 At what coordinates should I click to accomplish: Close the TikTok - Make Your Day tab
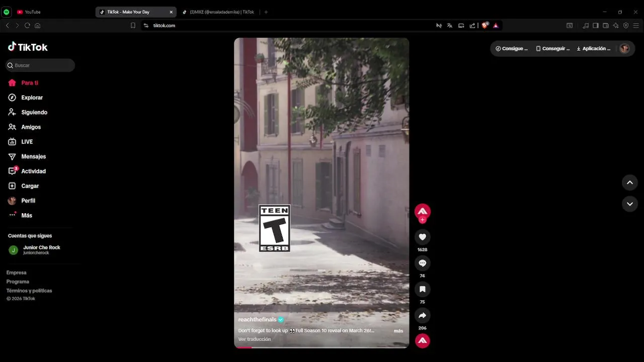171,12
